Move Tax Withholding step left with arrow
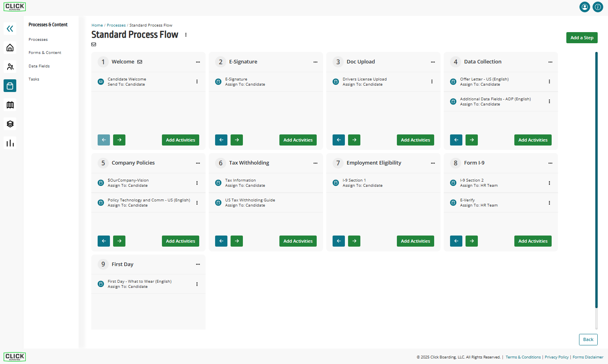The height and width of the screenshot is (364, 608). [221, 241]
